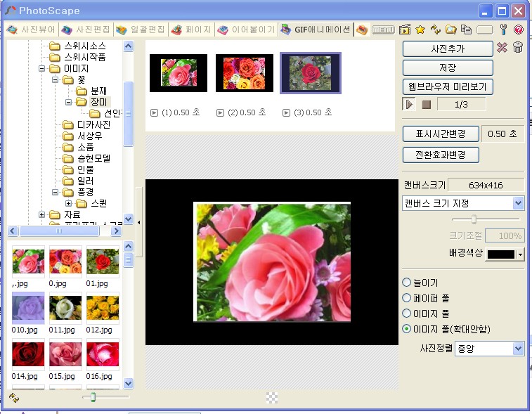Viewport: 532px width, 414px height.
Task: Click the print icon in the top toolbar
Action: click(x=362, y=30)
